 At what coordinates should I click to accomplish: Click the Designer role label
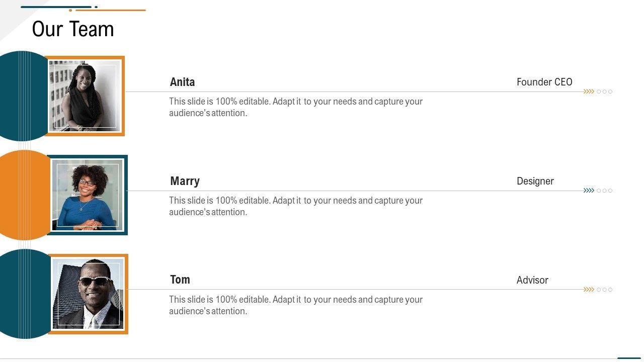(x=535, y=181)
